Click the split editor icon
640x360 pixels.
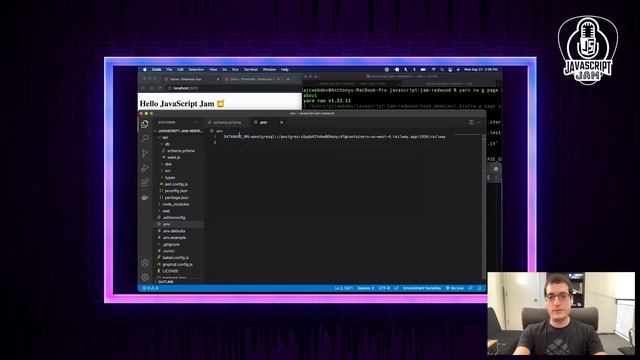tap(471, 122)
